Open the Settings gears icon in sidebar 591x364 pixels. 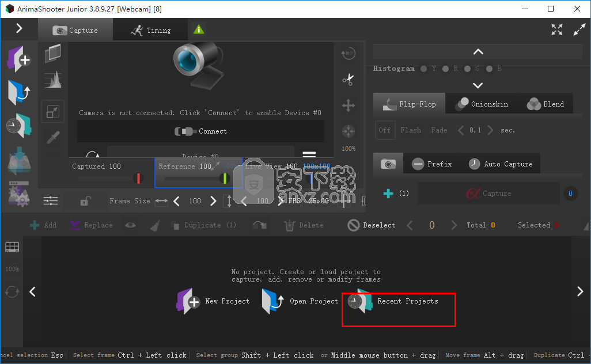point(19,194)
